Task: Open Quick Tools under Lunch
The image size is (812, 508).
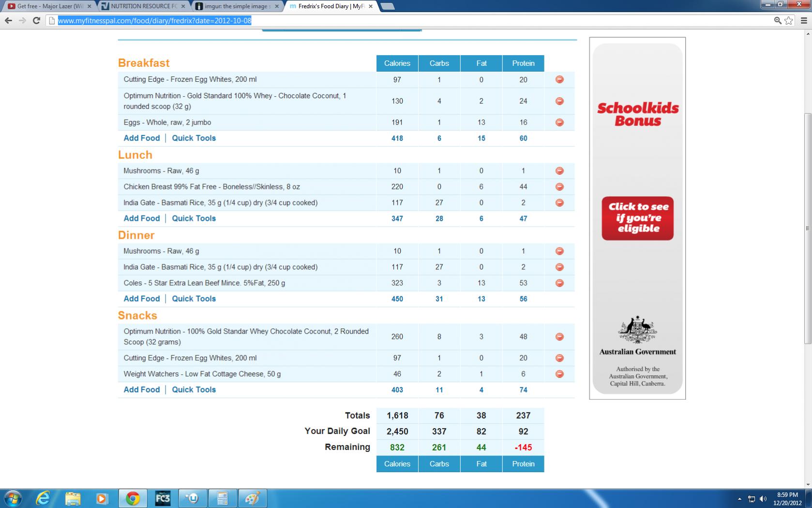Action: coord(194,218)
